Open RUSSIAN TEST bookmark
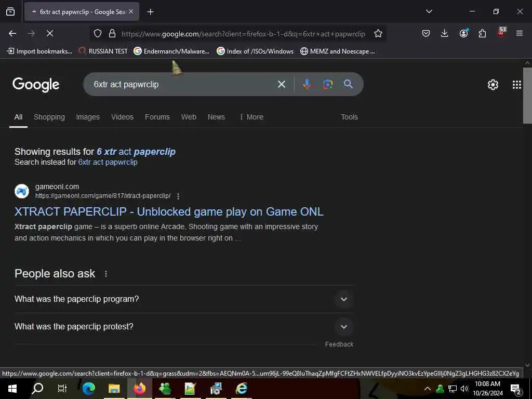Viewport: 532px width, 399px height. pyautogui.click(x=103, y=51)
